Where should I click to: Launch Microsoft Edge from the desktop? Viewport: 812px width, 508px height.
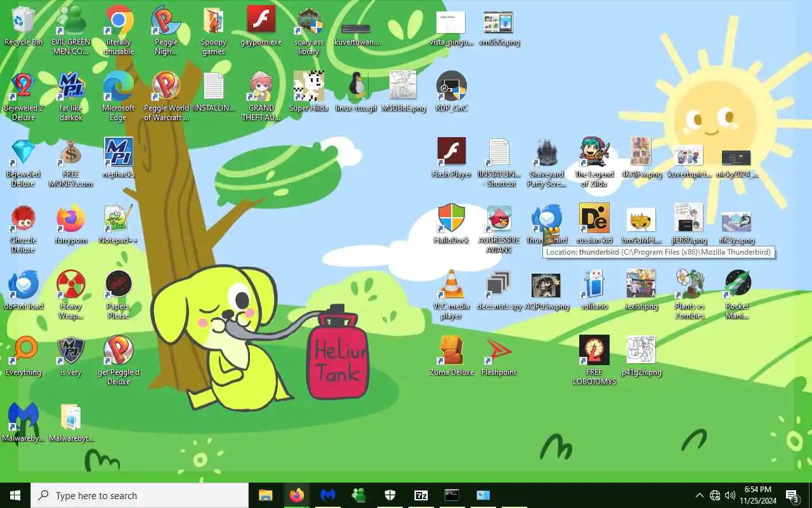(x=119, y=97)
